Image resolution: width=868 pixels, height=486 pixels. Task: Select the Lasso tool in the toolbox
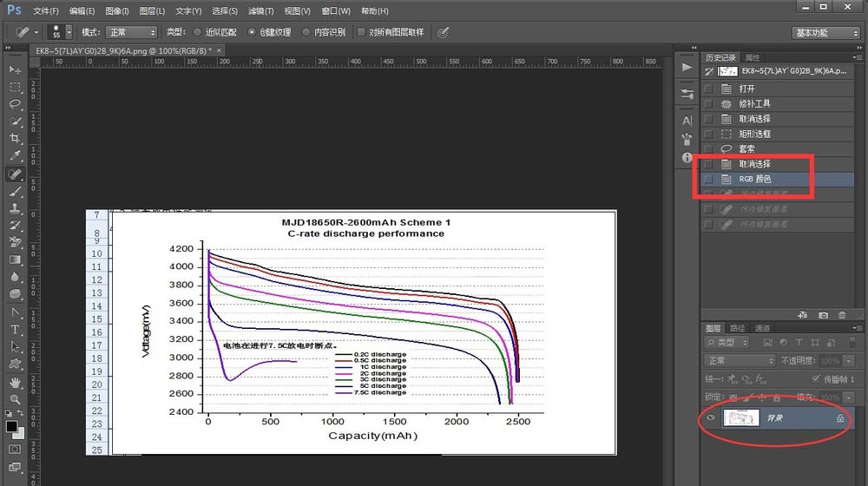click(15, 104)
